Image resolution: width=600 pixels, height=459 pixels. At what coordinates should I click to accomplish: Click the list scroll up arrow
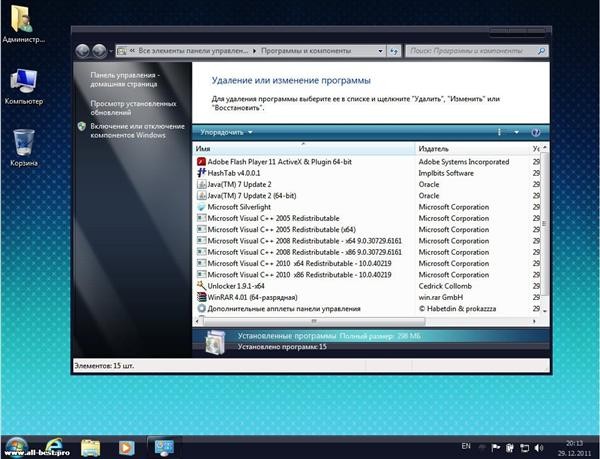click(x=545, y=147)
